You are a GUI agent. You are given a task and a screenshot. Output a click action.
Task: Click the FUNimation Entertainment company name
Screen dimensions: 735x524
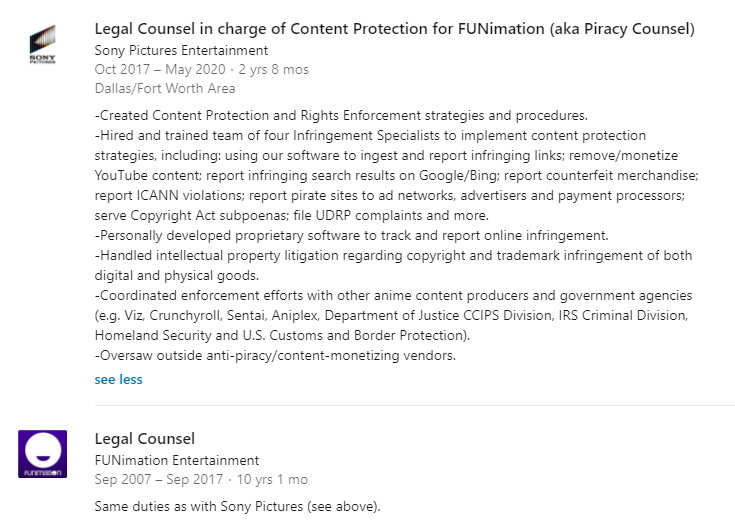pyautogui.click(x=177, y=460)
